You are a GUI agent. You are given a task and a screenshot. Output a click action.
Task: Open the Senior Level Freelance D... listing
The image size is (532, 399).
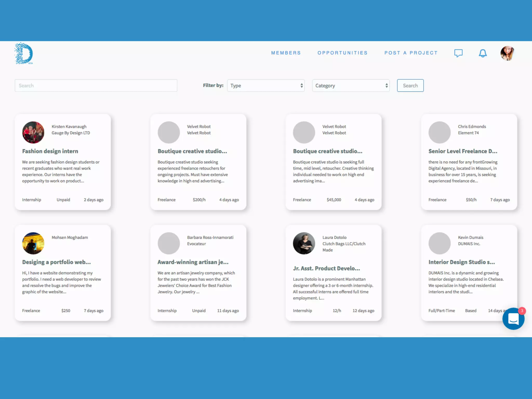[463, 151]
